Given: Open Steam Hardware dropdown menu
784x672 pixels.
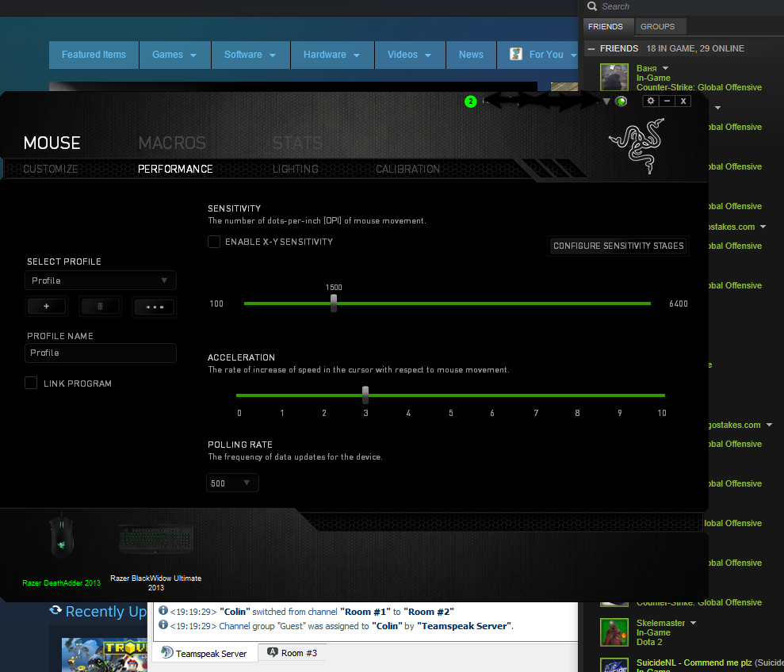Looking at the screenshot, I should [x=332, y=55].
